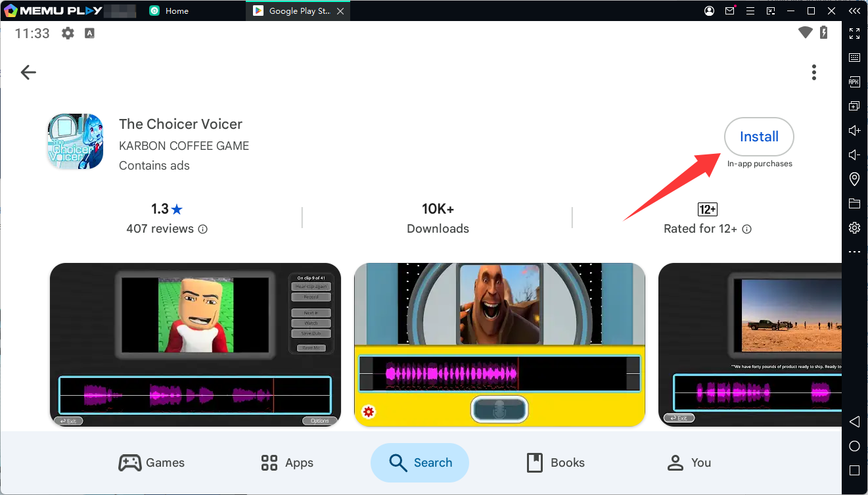Open the You profile tab

pos(689,463)
